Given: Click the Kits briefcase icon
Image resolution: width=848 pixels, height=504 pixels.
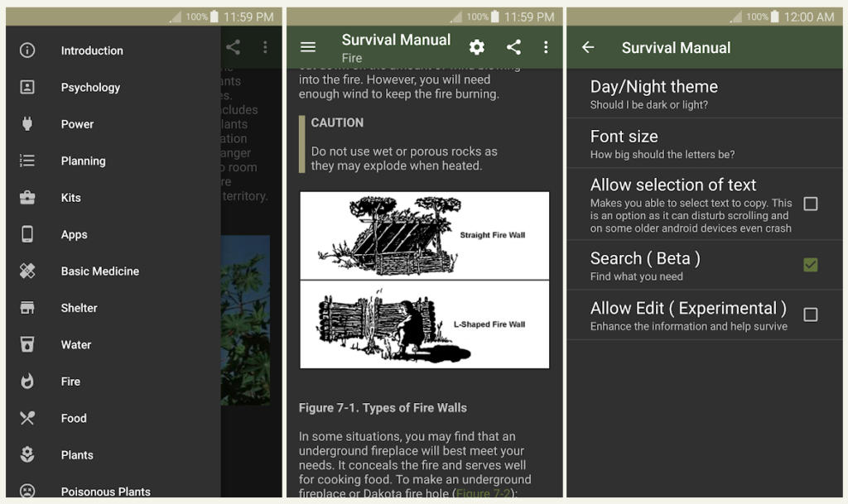Looking at the screenshot, I should 27,197.
